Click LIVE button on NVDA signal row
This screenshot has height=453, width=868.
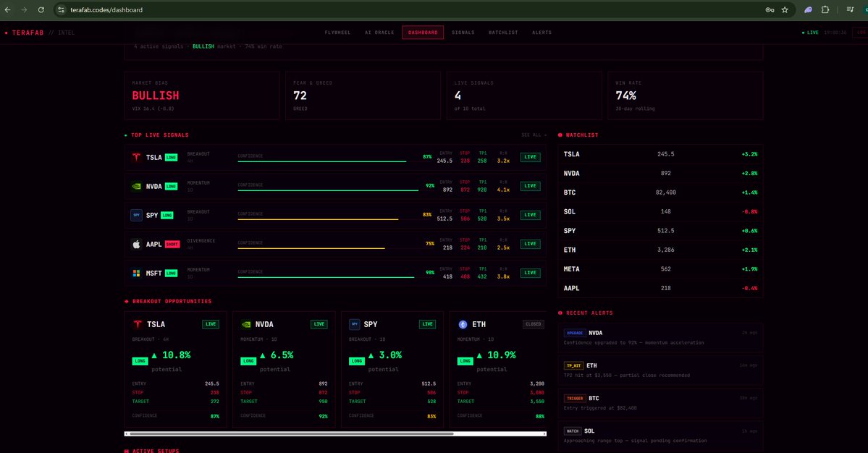(531, 186)
